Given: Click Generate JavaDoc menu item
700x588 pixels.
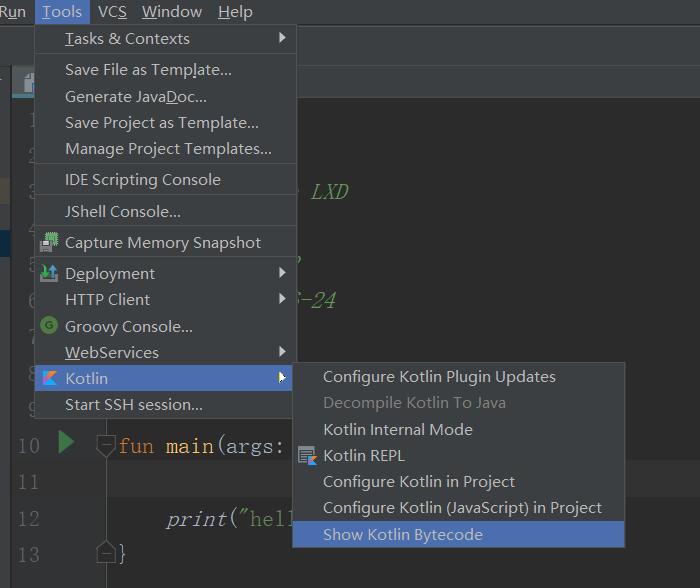Looking at the screenshot, I should point(136,97).
